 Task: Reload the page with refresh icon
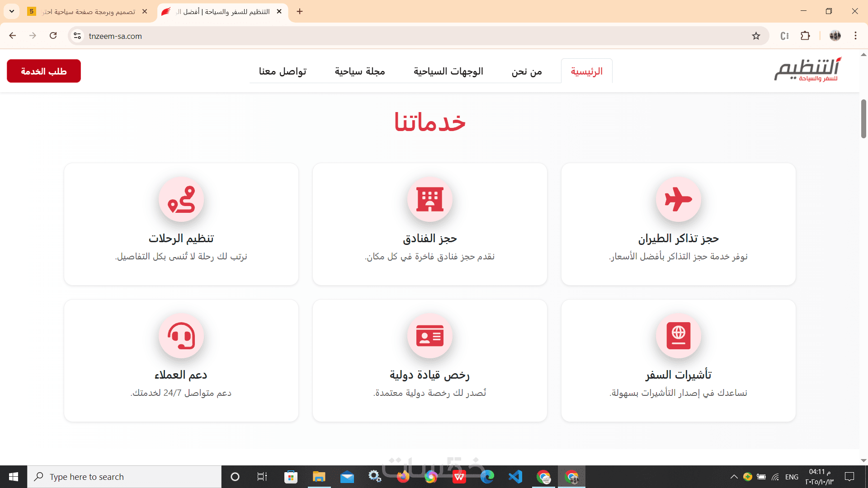pyautogui.click(x=53, y=36)
